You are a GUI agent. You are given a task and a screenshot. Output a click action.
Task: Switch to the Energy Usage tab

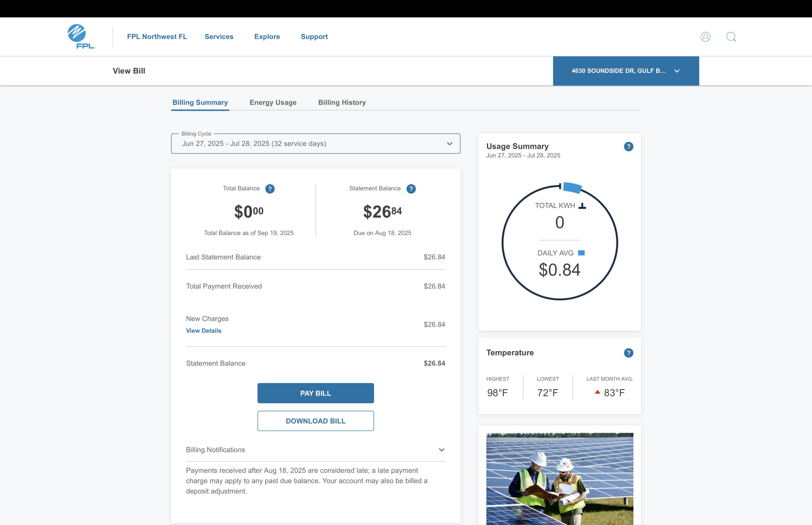(273, 102)
